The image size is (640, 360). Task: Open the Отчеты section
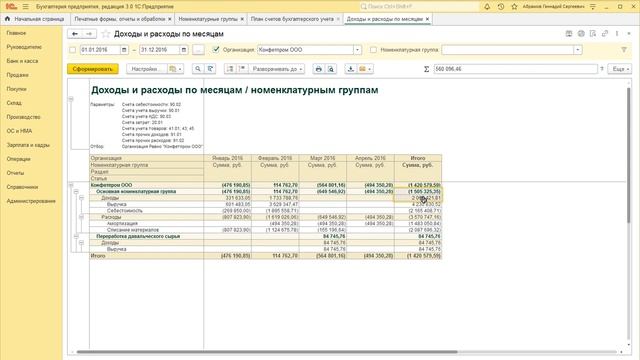coord(15,173)
